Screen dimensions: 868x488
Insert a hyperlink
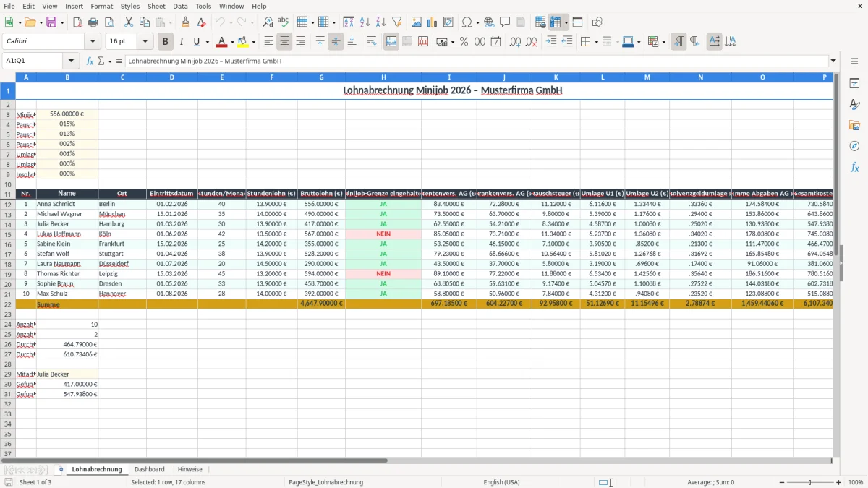490,22
